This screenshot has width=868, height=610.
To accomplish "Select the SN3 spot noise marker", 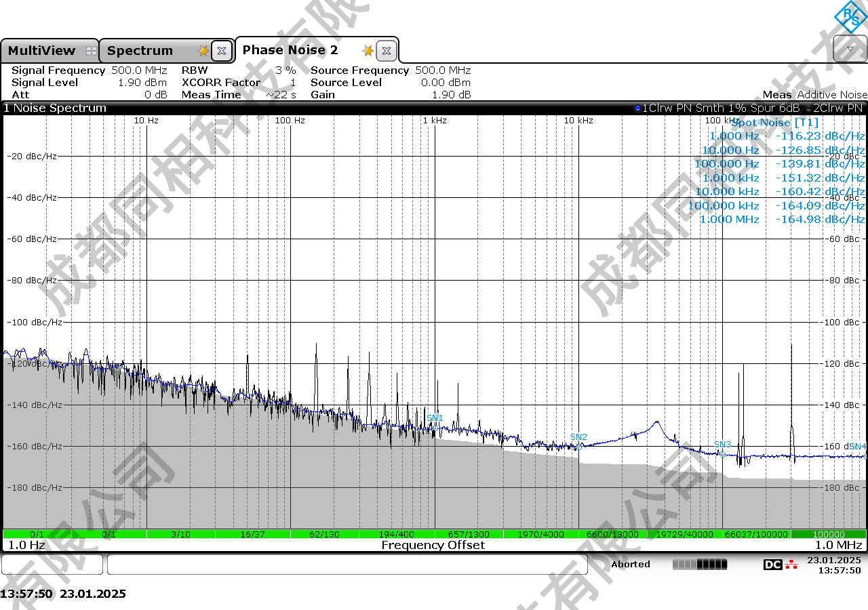I will click(x=722, y=445).
